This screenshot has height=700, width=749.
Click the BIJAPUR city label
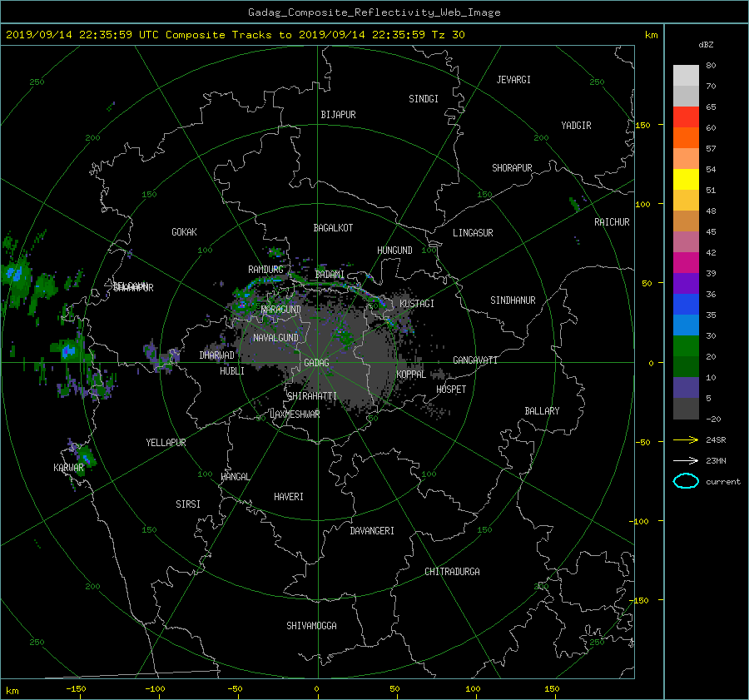pyautogui.click(x=338, y=115)
